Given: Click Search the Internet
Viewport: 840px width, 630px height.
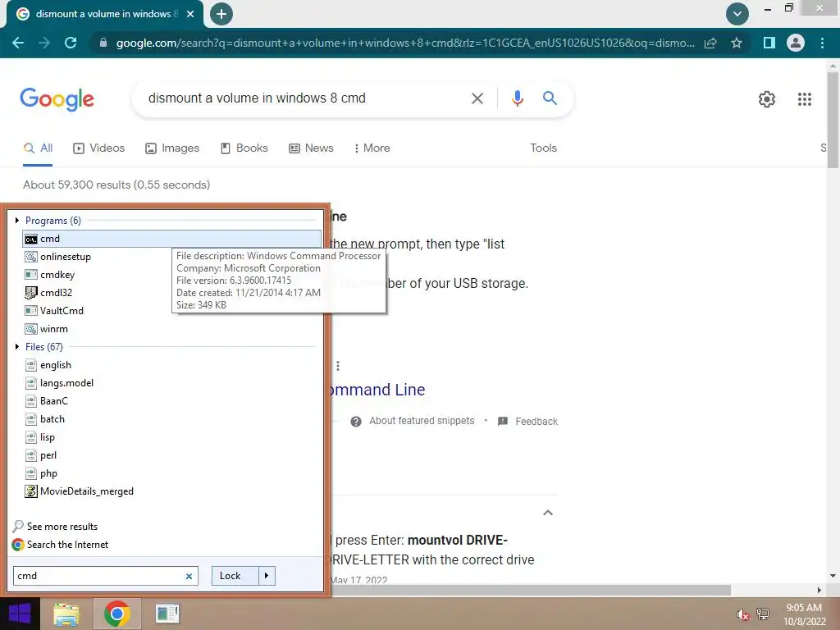Looking at the screenshot, I should click(x=60, y=545).
